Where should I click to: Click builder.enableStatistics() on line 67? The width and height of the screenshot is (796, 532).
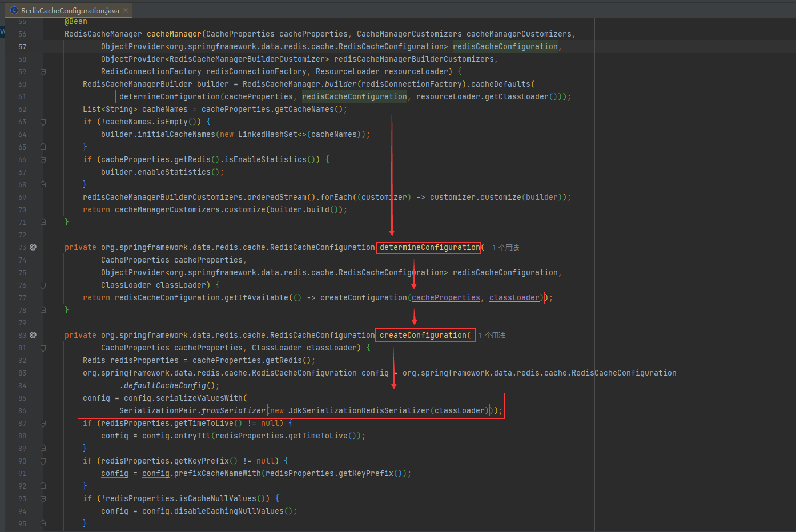coord(160,172)
